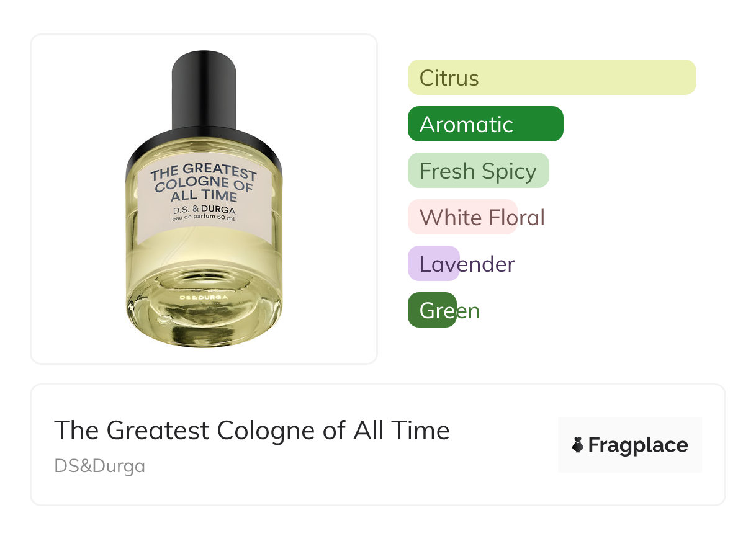Image resolution: width=756 pixels, height=536 pixels.
Task: Click the Fresh Spicy accord bar
Action: 479,171
